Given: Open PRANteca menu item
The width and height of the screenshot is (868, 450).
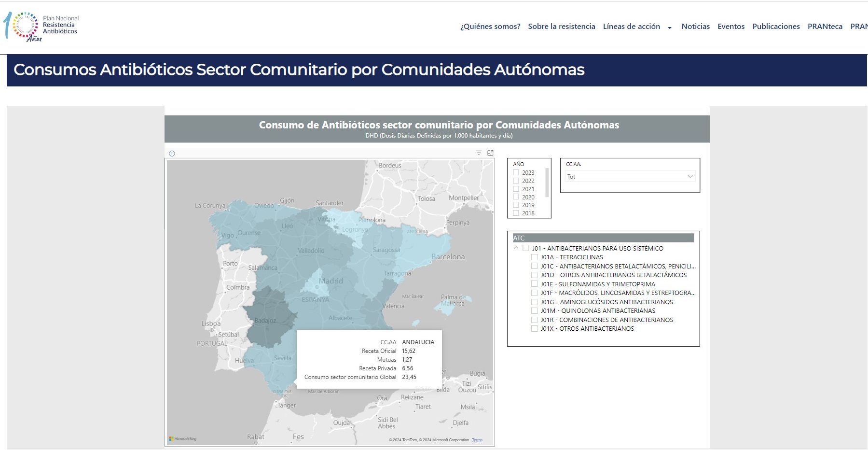Looking at the screenshot, I should click(x=825, y=27).
